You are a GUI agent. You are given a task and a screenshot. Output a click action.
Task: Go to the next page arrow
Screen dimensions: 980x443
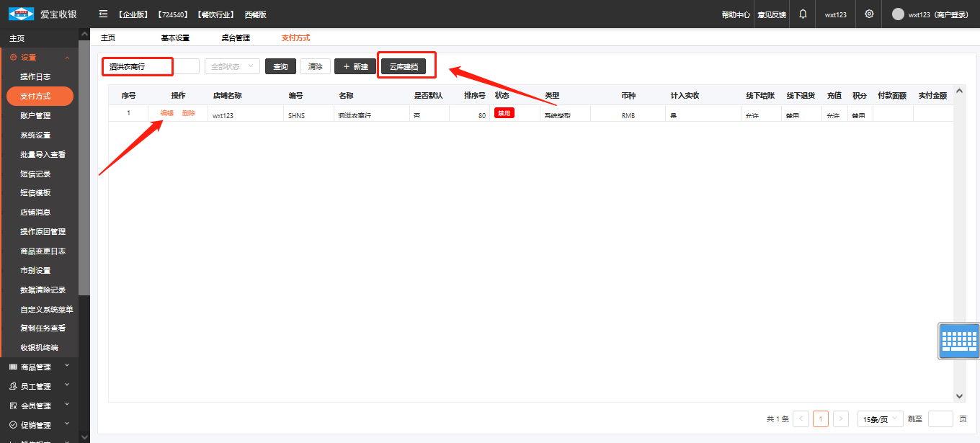tap(840, 419)
